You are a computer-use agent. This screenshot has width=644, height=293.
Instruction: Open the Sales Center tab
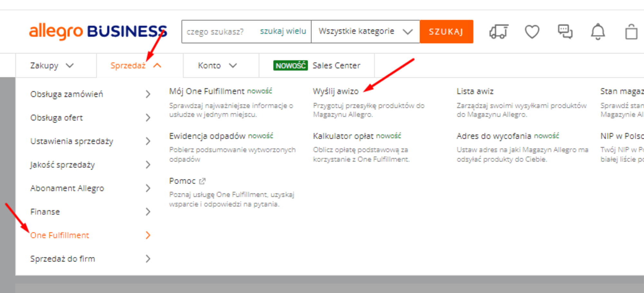pos(317,65)
